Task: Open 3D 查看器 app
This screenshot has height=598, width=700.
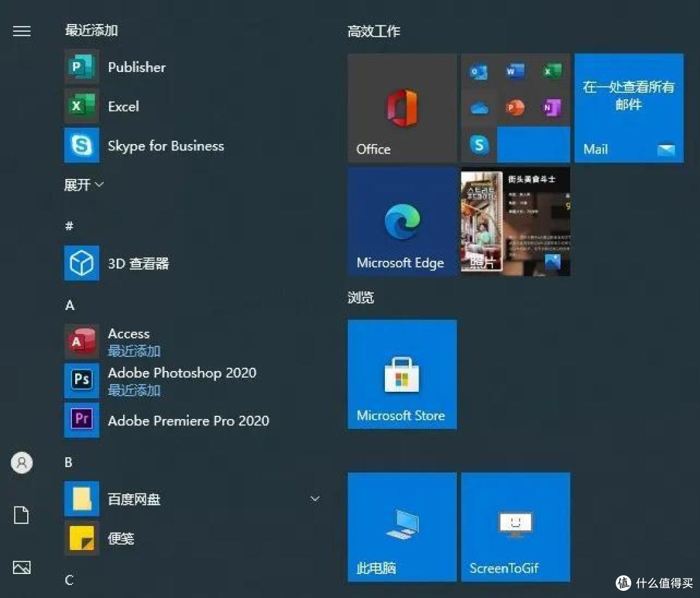Action: point(192,263)
